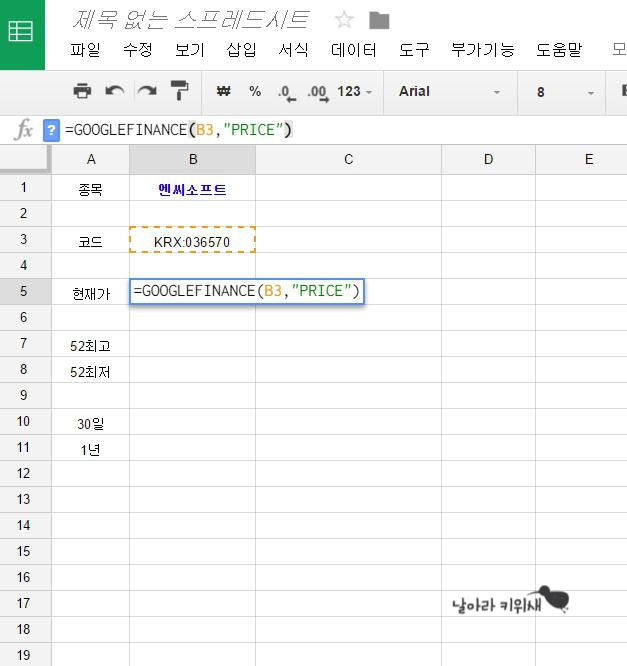The image size is (627, 666).
Task: Rename the title 제목 없는 스프레드시트
Action: [191, 20]
